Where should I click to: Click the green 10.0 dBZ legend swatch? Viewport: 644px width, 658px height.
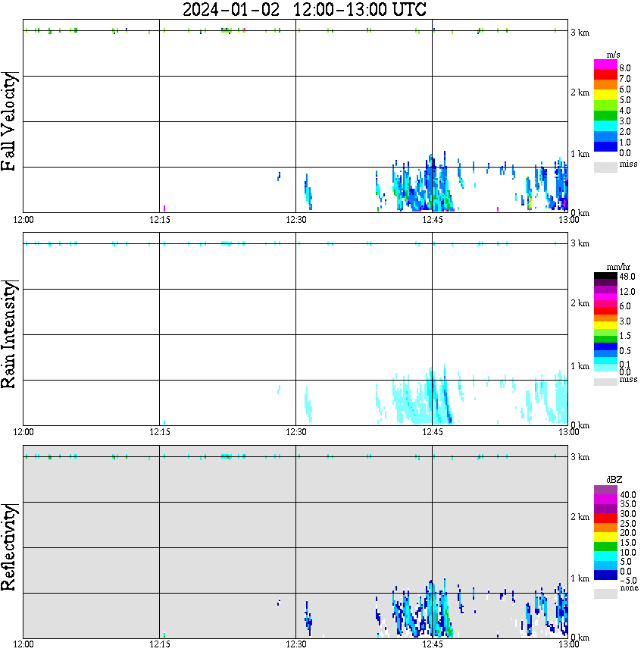(x=605, y=547)
